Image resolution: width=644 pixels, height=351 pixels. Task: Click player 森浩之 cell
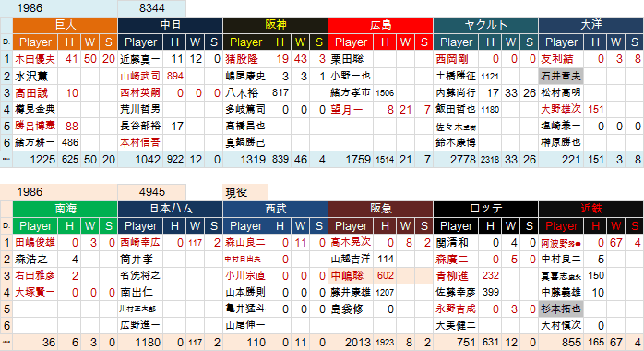click(35, 260)
